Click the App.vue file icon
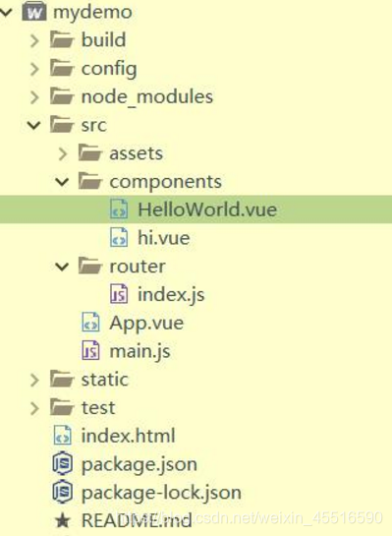This screenshot has height=536, width=392. tap(90, 323)
